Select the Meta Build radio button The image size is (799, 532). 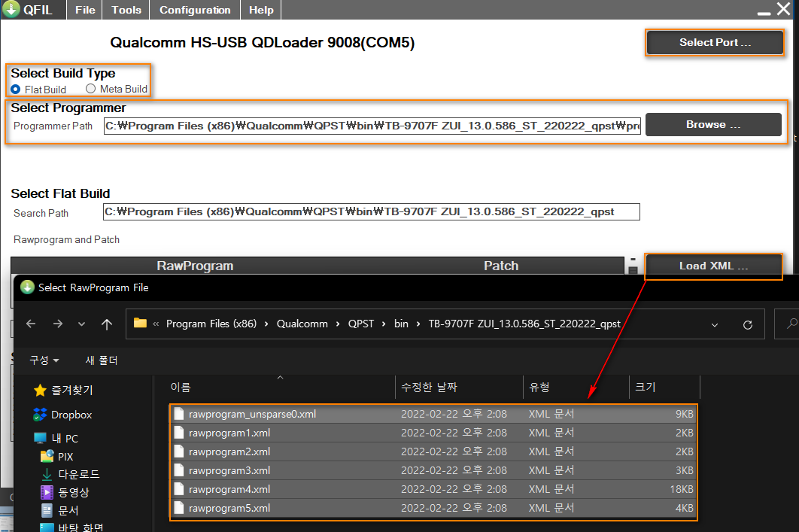pos(91,89)
